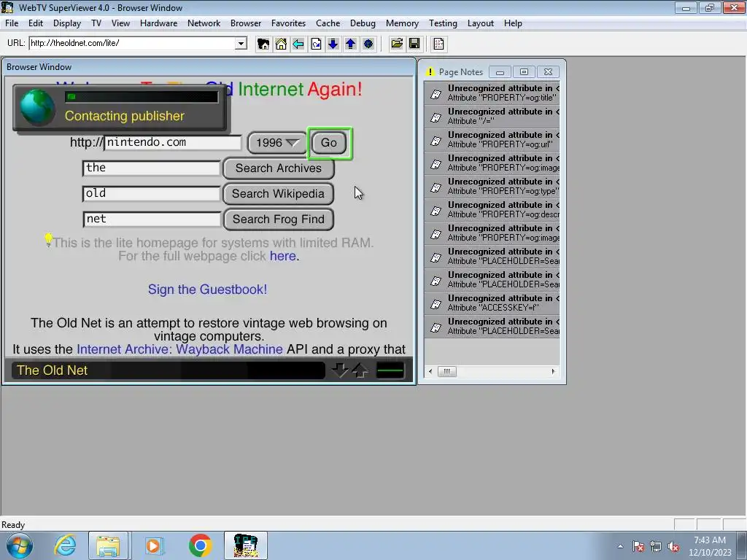Maximize the Page Notes panel
747x560 pixels.
point(524,72)
